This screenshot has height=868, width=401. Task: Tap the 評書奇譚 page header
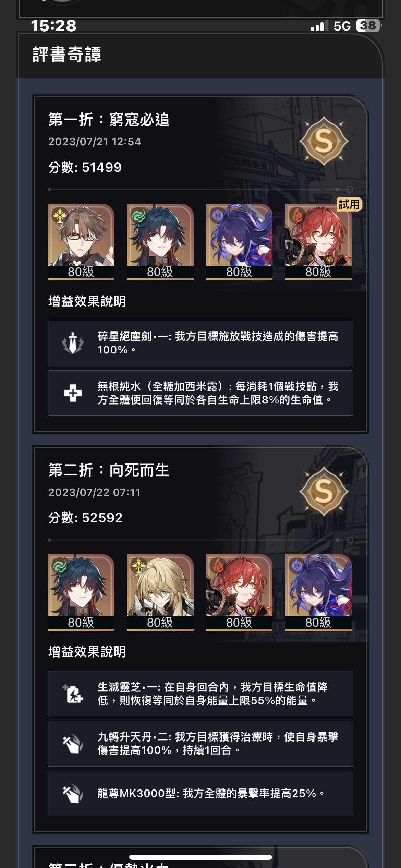coord(67,55)
